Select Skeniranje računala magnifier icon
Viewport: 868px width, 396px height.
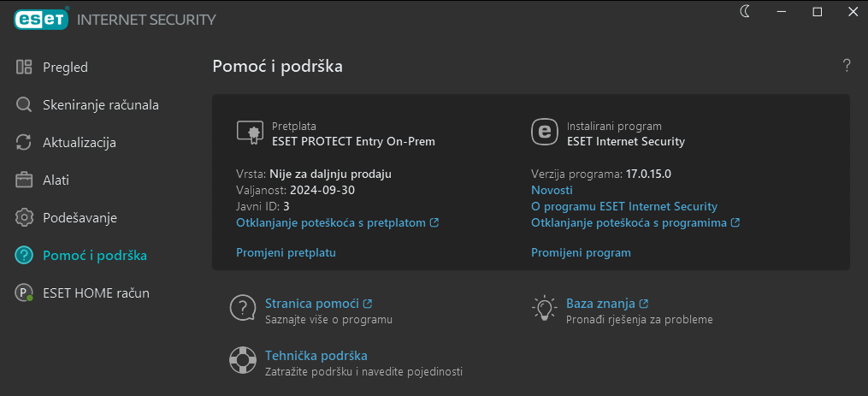(x=24, y=104)
